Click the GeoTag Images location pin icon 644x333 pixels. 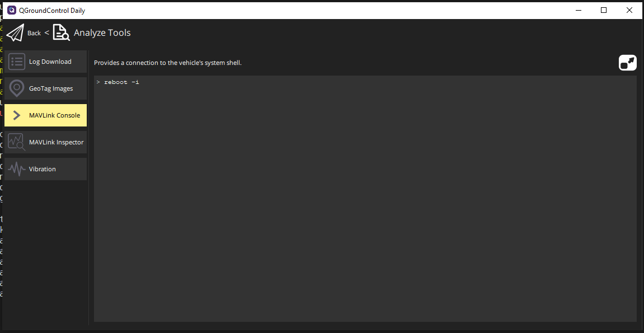[x=16, y=88]
